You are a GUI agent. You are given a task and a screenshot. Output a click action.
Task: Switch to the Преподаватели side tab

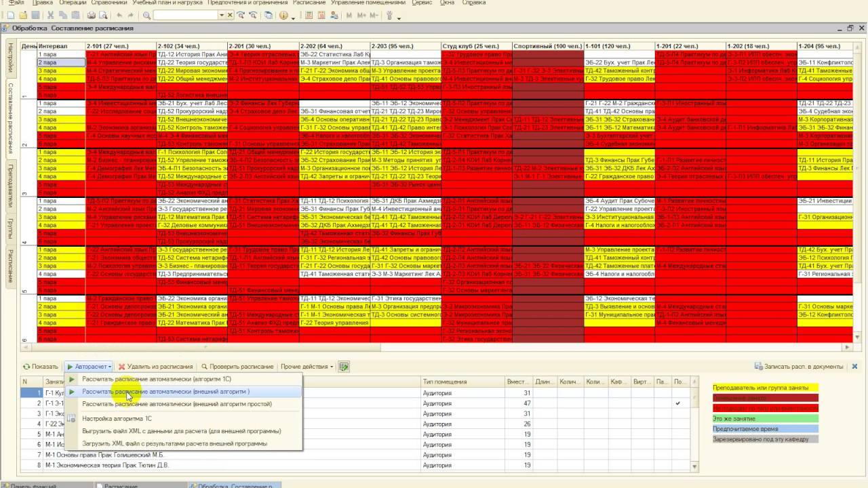click(x=10, y=188)
